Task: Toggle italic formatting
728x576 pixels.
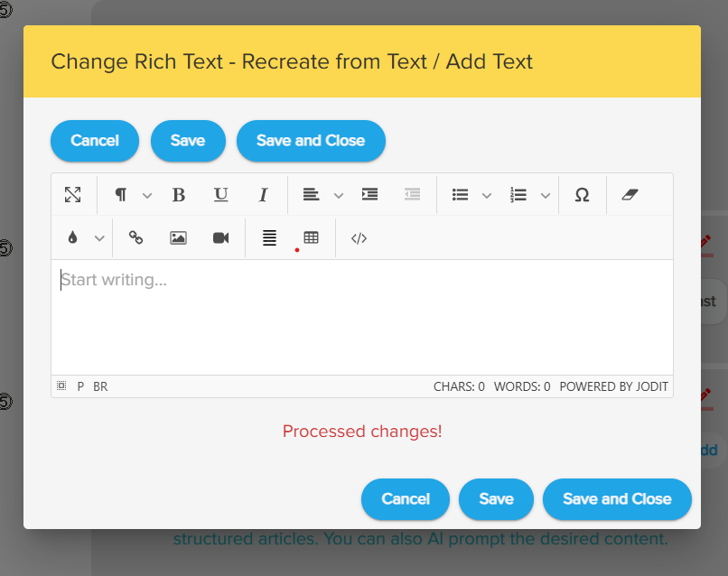Action: [x=264, y=195]
